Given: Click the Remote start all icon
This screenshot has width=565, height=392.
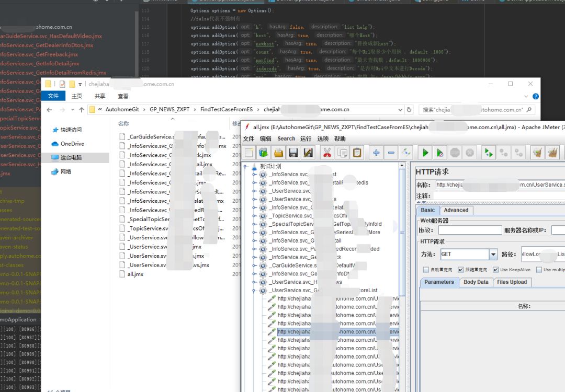Looking at the screenshot, I should pos(489,153).
